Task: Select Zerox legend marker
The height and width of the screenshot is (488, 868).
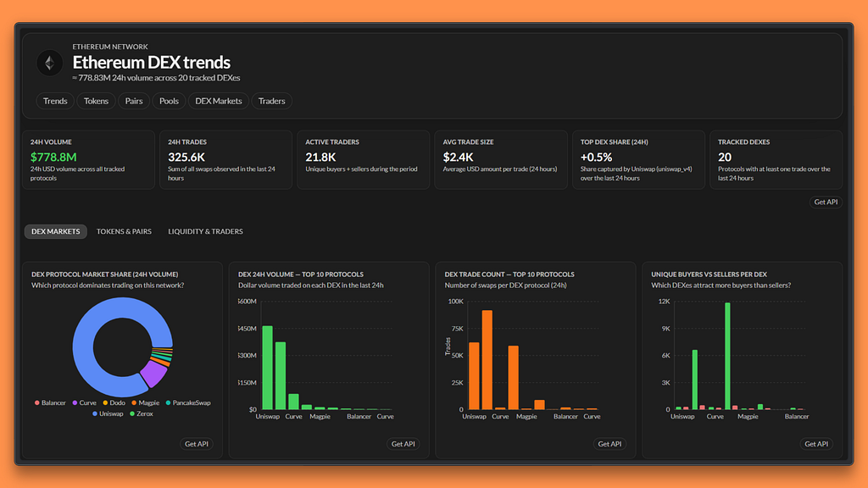Action: [x=132, y=413]
